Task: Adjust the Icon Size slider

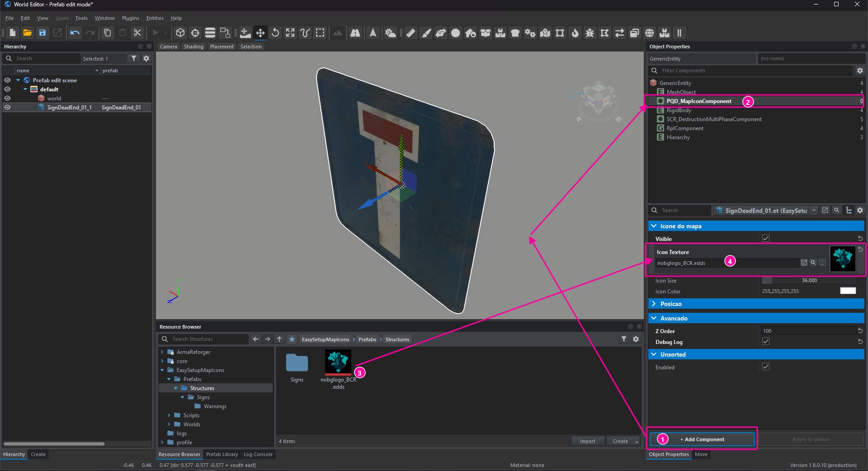Action: point(809,280)
